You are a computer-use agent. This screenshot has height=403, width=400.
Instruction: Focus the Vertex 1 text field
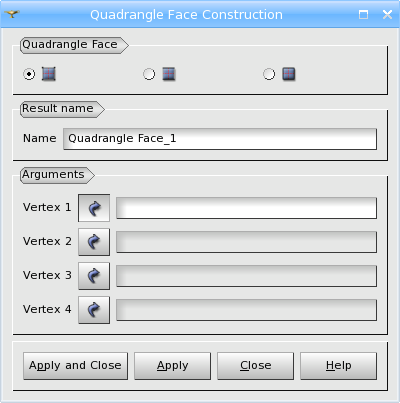[246, 208]
